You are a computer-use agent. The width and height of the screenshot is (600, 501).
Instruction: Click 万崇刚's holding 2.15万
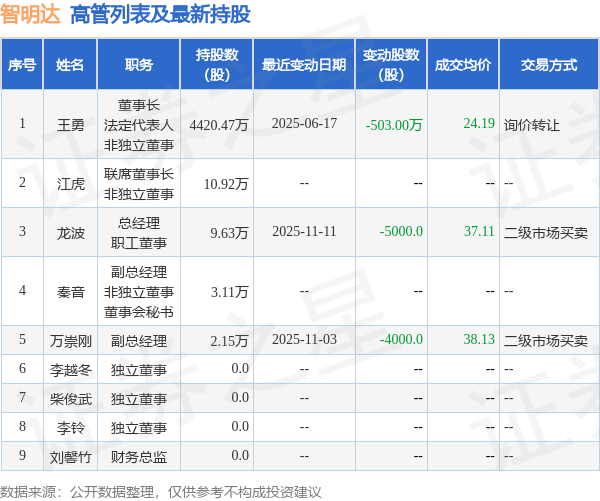pyautogui.click(x=230, y=341)
